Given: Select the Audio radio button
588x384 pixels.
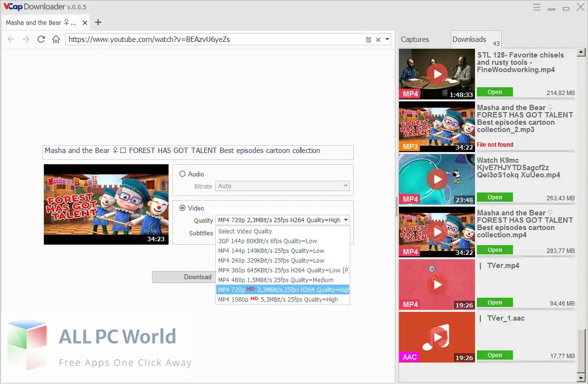Looking at the screenshot, I should tap(183, 174).
